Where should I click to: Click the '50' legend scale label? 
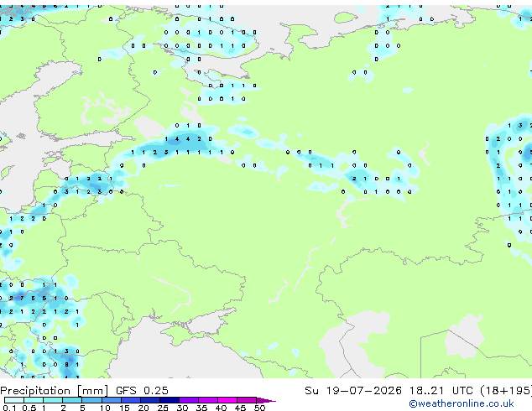[x=260, y=408]
